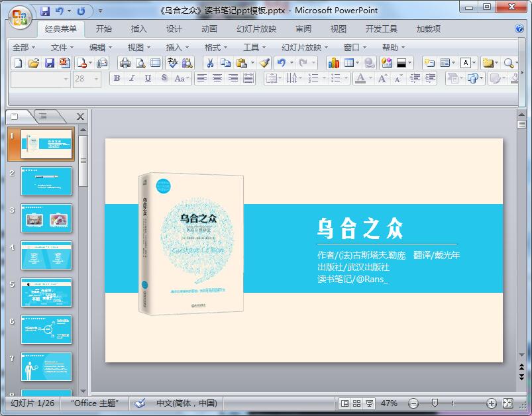
Task: Toggle Justify text alignment
Action: (x=248, y=79)
